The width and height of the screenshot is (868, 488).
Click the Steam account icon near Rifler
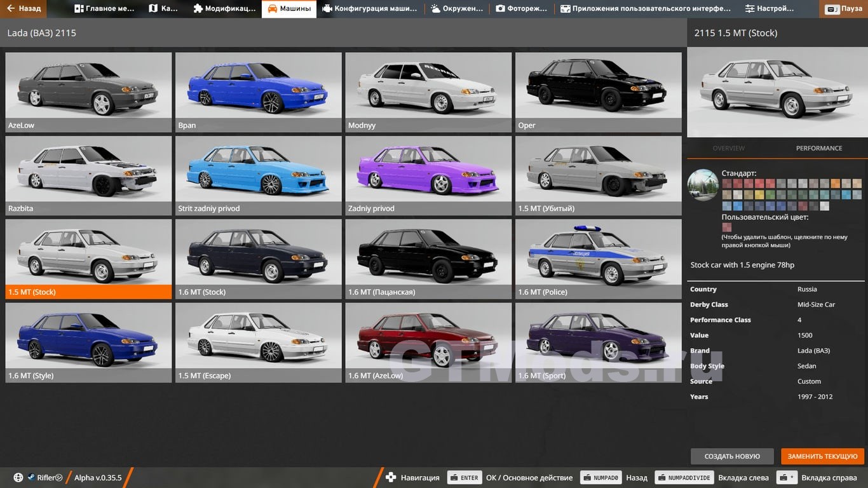31,478
